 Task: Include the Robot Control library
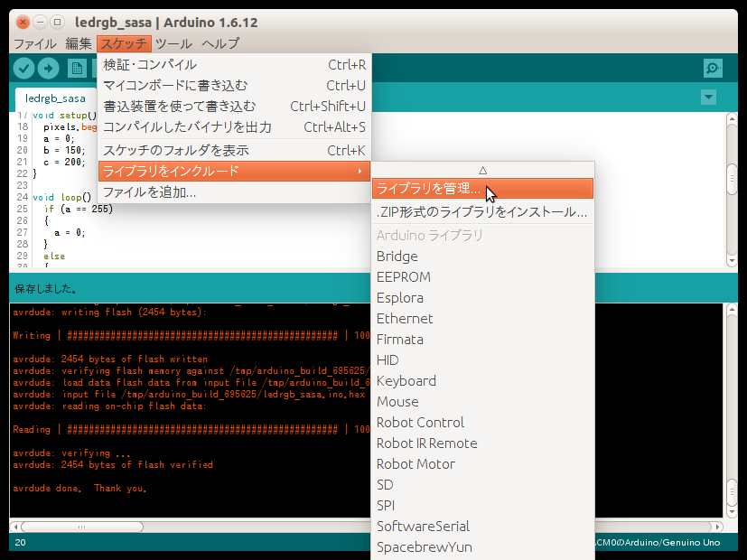click(x=482, y=423)
